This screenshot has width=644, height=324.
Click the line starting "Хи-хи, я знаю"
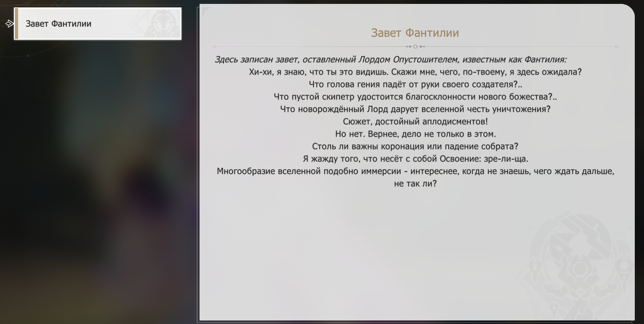click(415, 72)
